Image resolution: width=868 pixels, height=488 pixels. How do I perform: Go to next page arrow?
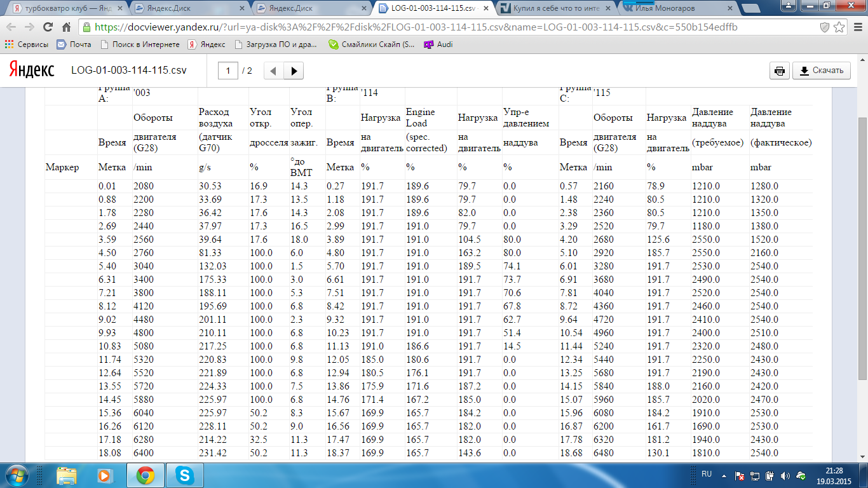pos(294,71)
